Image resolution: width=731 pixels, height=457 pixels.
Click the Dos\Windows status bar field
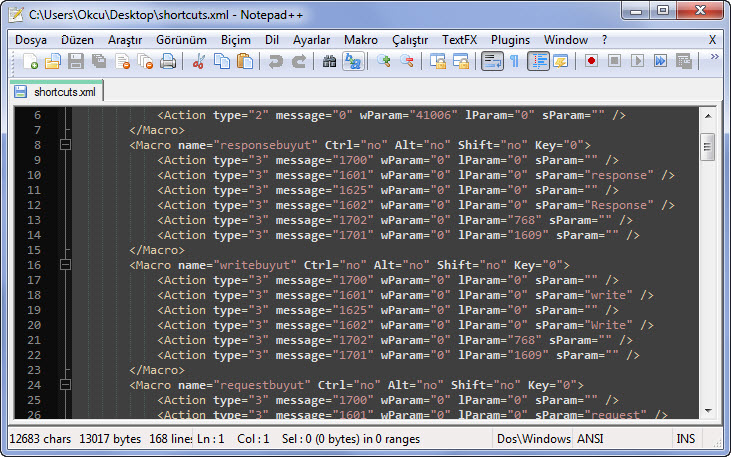coord(533,439)
